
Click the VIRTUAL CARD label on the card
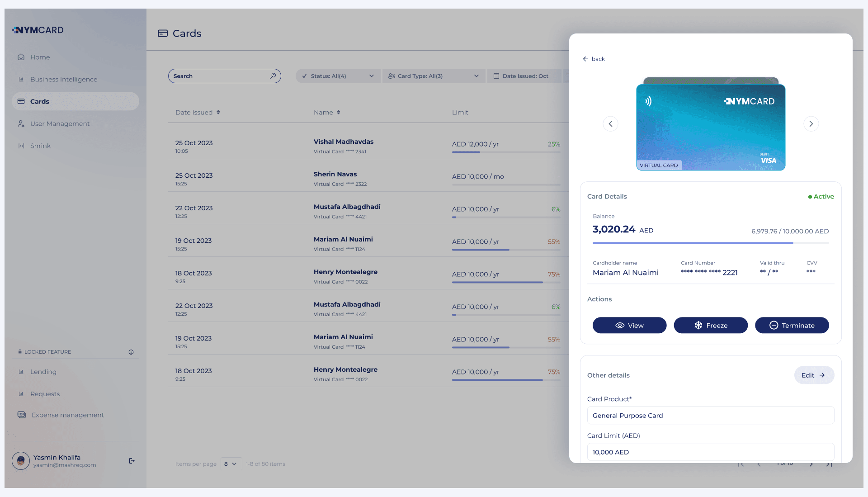coord(659,166)
